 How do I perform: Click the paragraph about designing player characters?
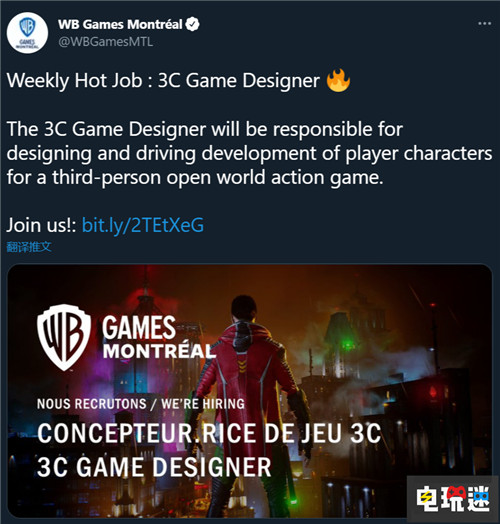point(249,153)
